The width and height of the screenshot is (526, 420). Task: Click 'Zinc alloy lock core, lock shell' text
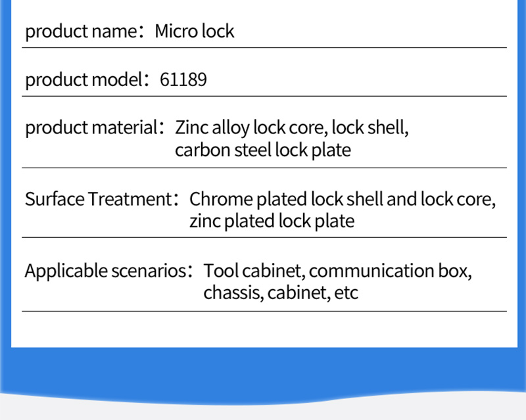click(291, 128)
